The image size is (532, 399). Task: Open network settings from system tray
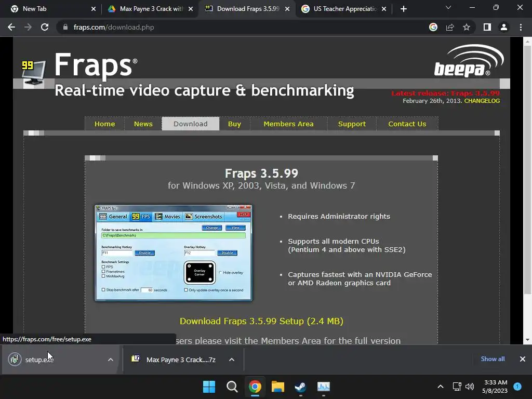457,387
